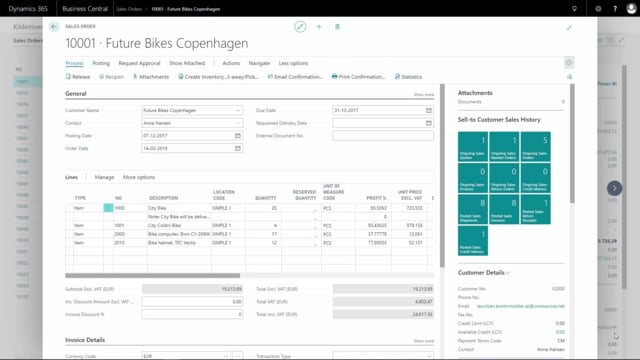This screenshot has width=640, height=360.
Task: Expand the Transaction Type dropdown
Action: [x=429, y=356]
